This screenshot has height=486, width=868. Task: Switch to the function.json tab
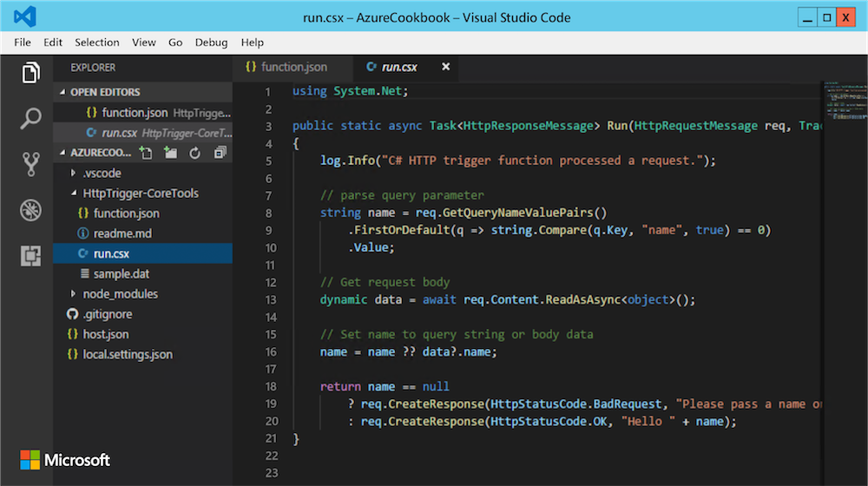293,67
